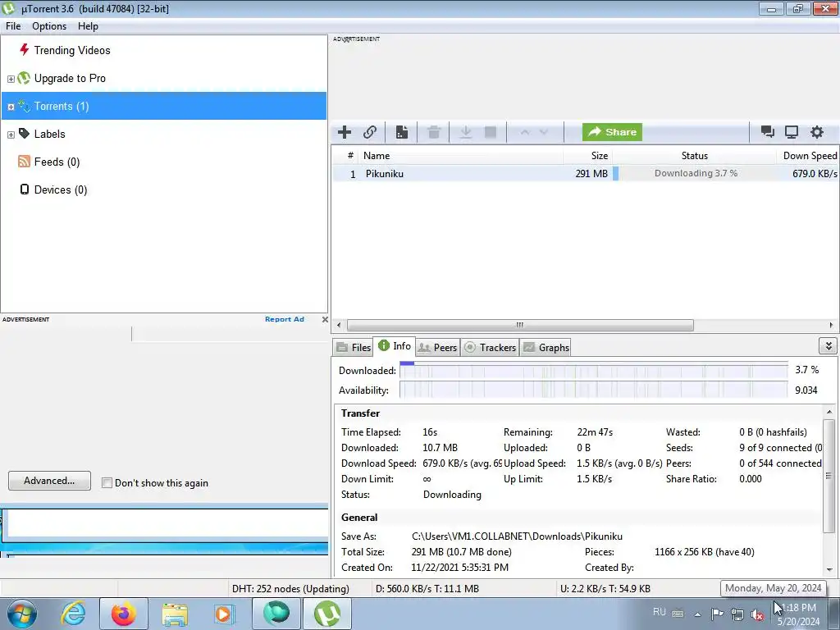Expand the Labels tree node

[x=11, y=135]
